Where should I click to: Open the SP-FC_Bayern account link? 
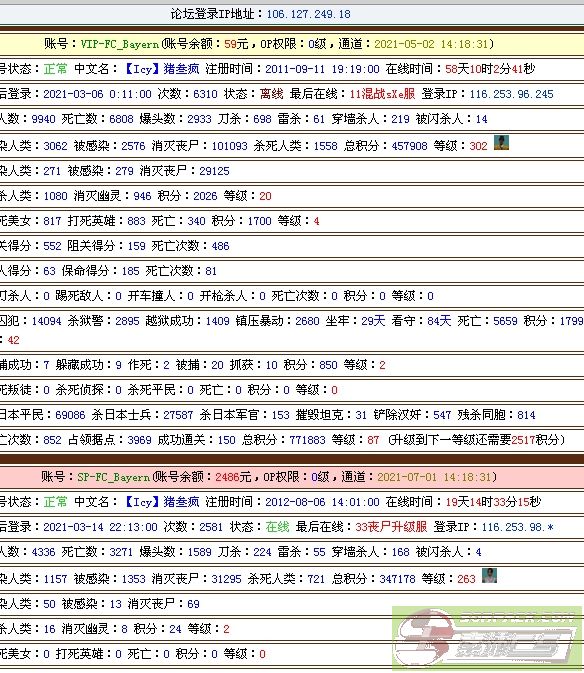[x=114, y=477]
